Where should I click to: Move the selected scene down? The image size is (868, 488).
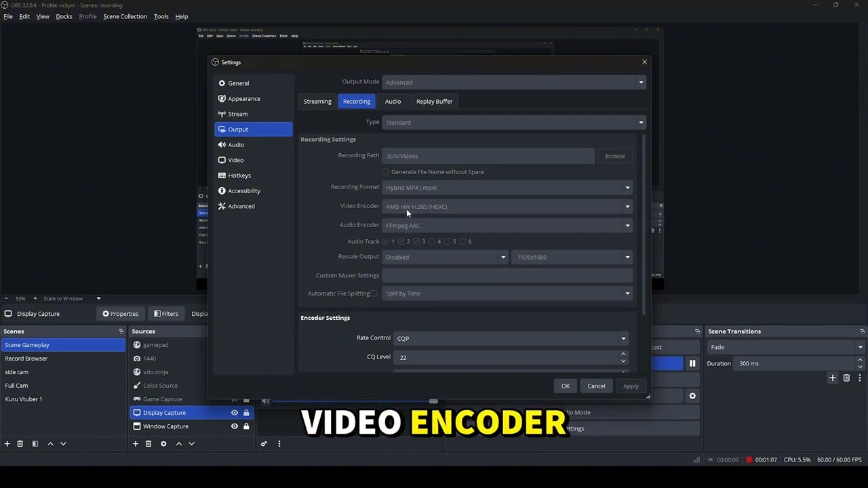[63, 444]
